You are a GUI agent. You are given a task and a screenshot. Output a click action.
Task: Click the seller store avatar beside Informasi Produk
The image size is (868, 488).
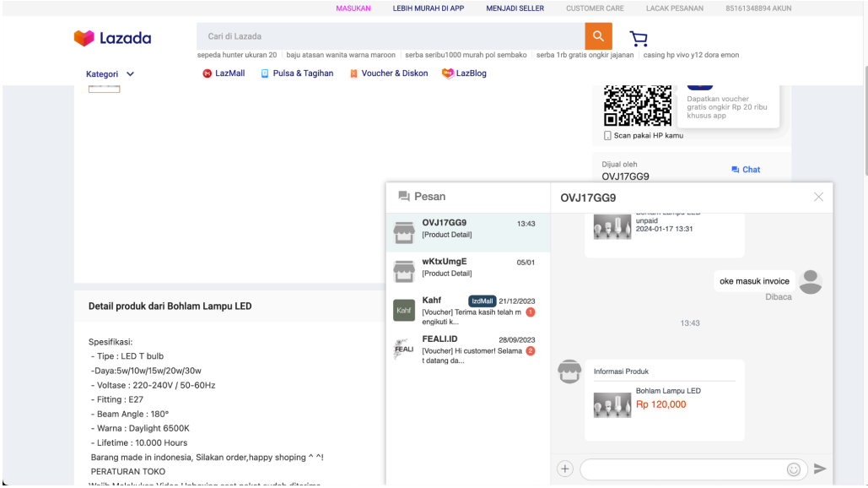(x=569, y=371)
